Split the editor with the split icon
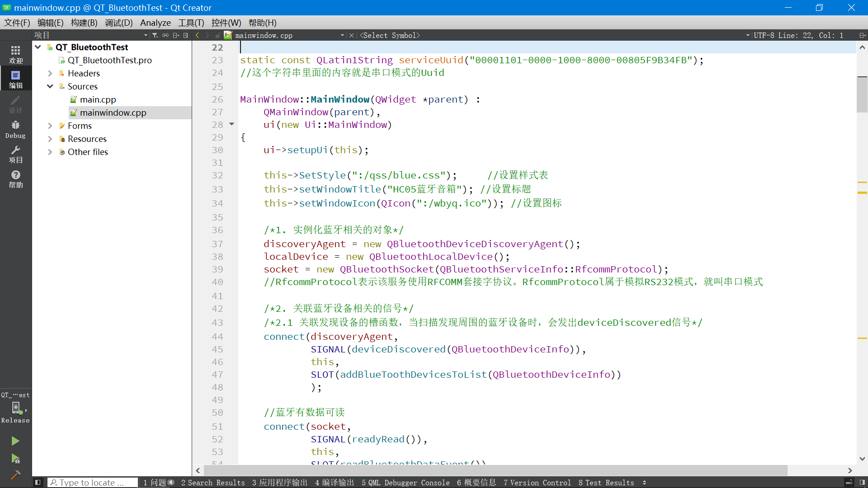This screenshot has height=488, width=868. tap(863, 35)
